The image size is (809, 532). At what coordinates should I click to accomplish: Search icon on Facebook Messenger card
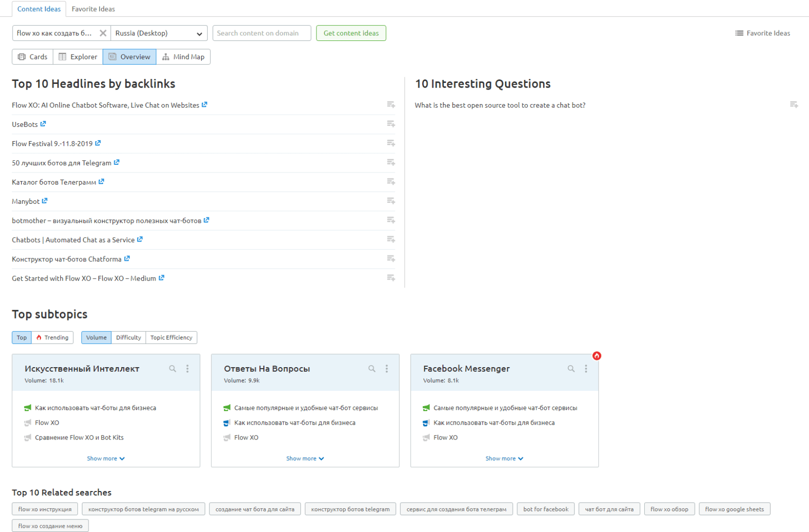[571, 369]
